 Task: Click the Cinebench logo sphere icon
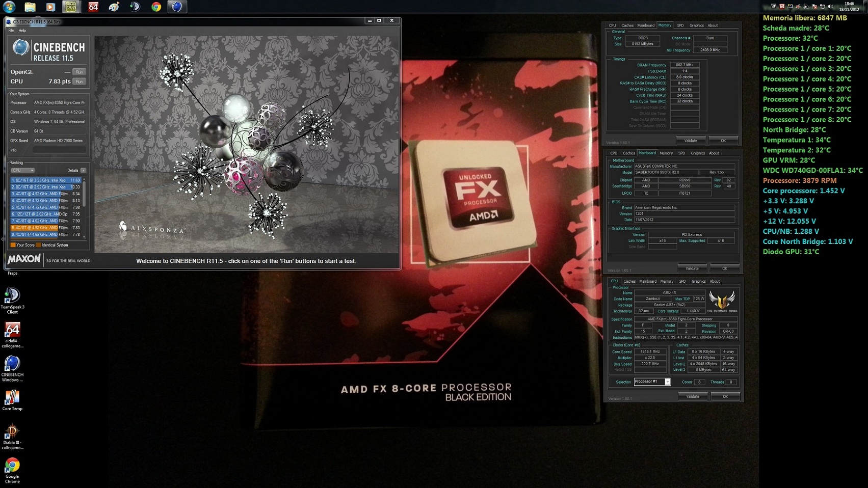tap(21, 48)
